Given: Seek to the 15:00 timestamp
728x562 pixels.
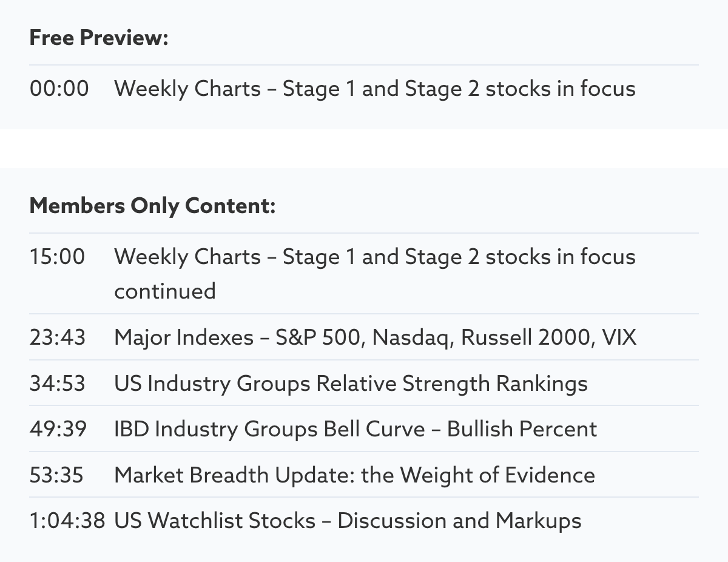Looking at the screenshot, I should [x=58, y=257].
